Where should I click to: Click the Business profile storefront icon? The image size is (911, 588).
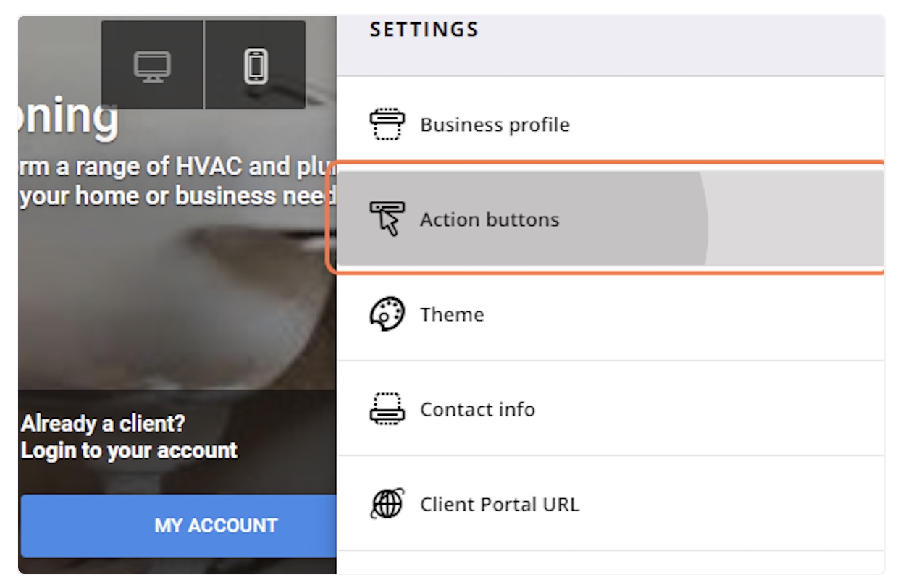click(x=387, y=125)
